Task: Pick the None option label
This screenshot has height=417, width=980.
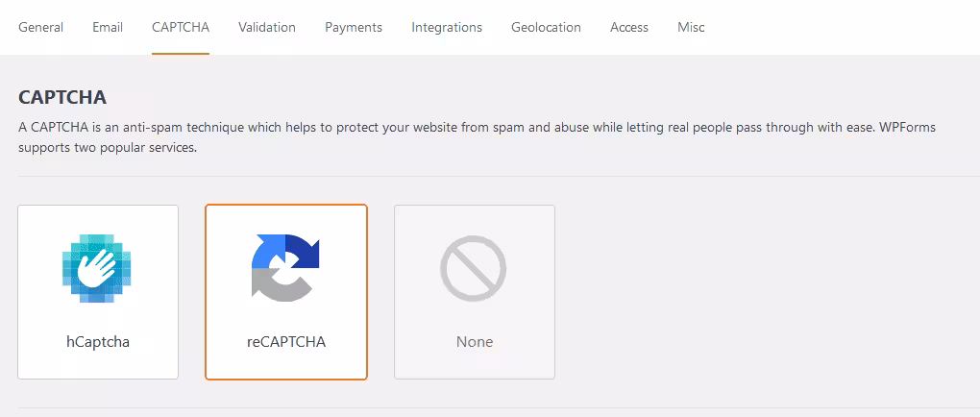Action: (475, 342)
